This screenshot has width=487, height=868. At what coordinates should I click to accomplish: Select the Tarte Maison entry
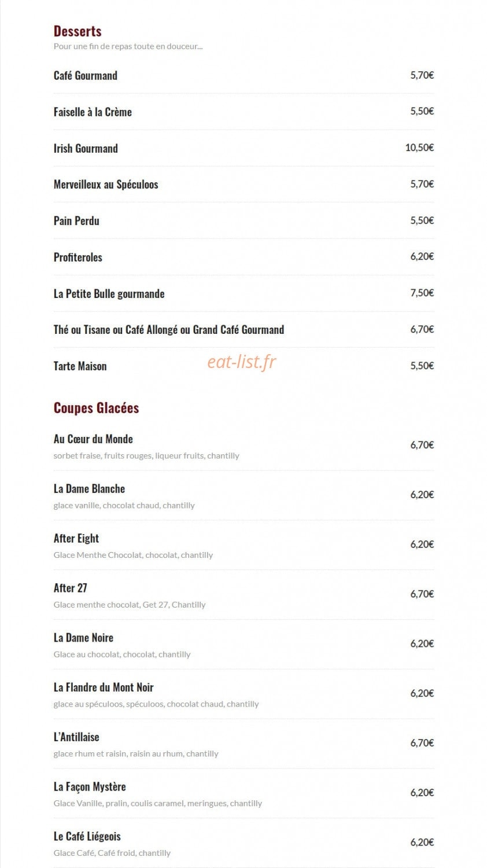[80, 366]
